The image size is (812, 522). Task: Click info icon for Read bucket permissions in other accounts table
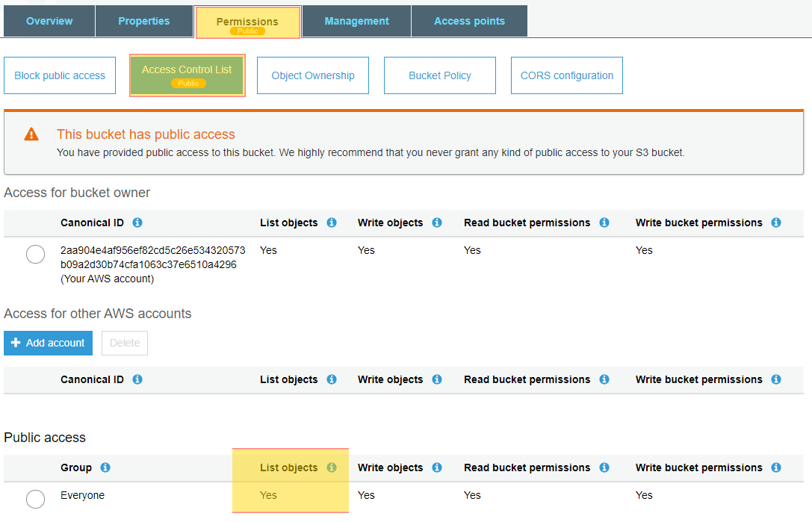tap(604, 379)
